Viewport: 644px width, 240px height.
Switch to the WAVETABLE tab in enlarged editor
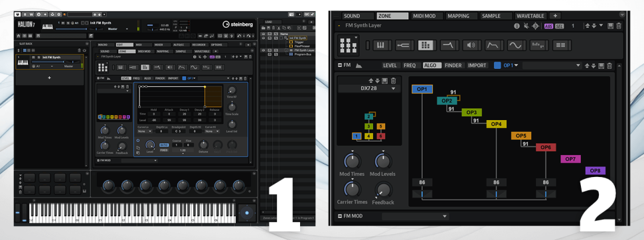(530, 16)
